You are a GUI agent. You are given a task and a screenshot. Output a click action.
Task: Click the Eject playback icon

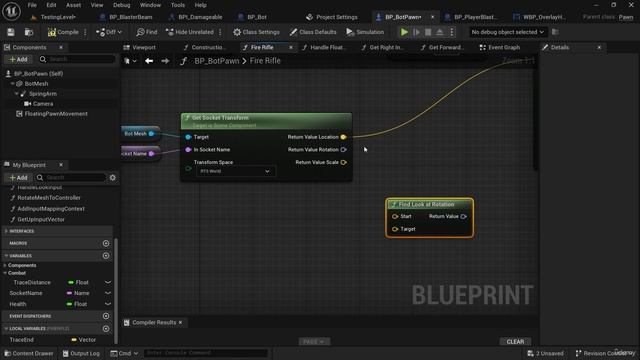pyautogui.click(x=440, y=32)
